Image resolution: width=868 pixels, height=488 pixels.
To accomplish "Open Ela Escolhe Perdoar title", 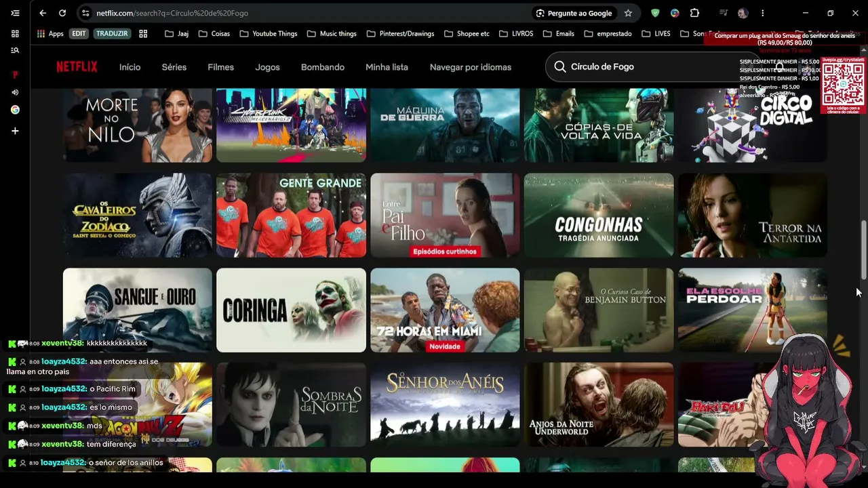I will (x=753, y=310).
